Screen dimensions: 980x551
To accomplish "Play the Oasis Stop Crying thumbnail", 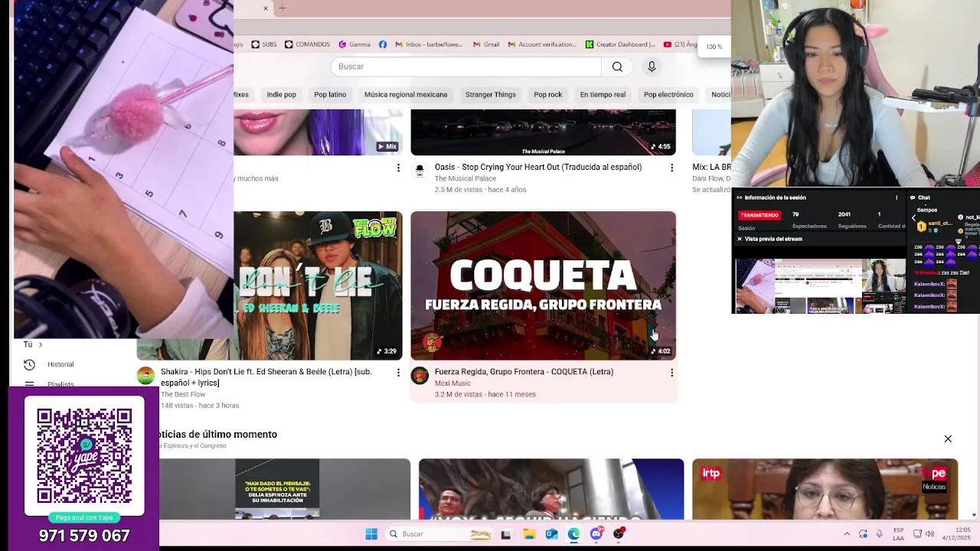I will pyautogui.click(x=543, y=132).
